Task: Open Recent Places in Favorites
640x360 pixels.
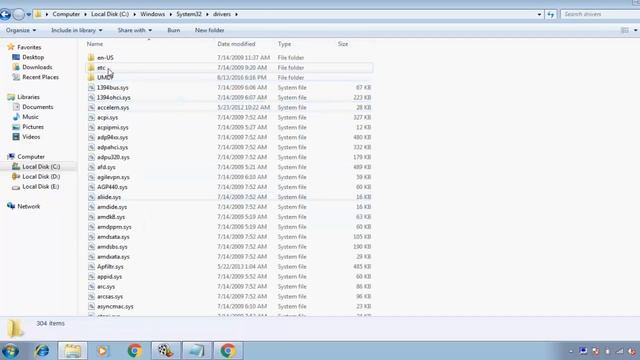Action: (40, 77)
